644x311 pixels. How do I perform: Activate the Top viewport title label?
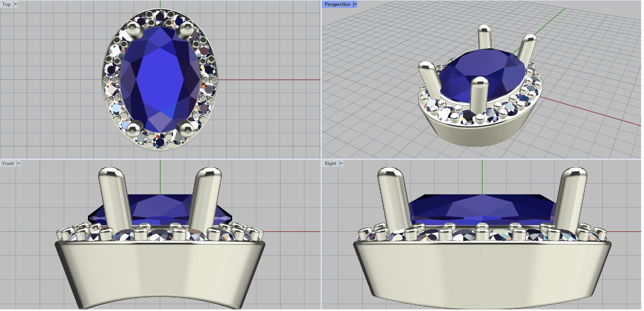[7, 4]
